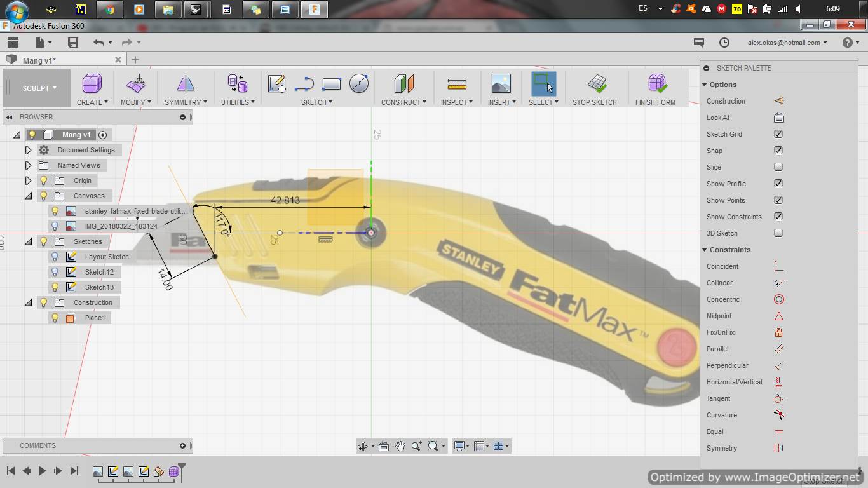Image resolution: width=868 pixels, height=488 pixels.
Task: Start a new sketch with Create Sketch icon
Action: pyautogui.click(x=277, y=84)
